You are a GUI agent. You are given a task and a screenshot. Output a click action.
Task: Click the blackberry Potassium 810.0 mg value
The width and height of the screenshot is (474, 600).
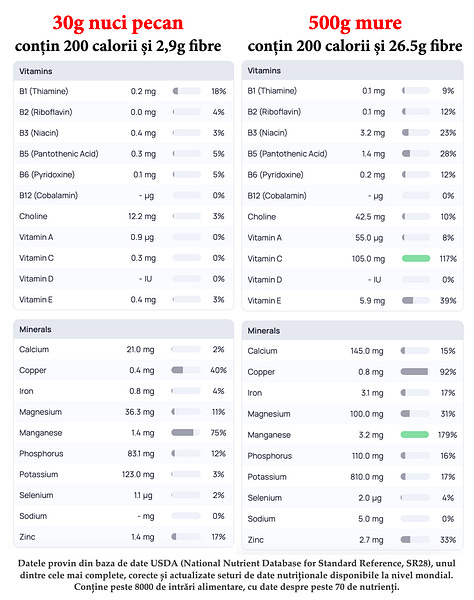coord(367,477)
